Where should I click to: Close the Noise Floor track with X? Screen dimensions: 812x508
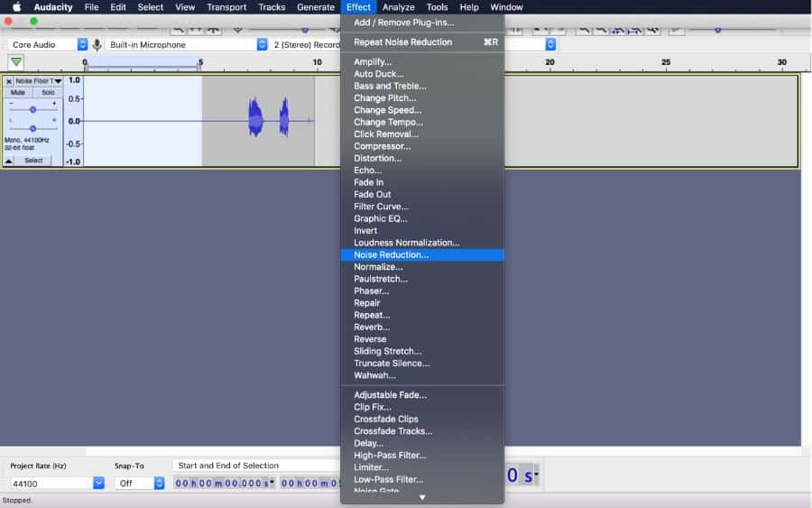tap(9, 81)
